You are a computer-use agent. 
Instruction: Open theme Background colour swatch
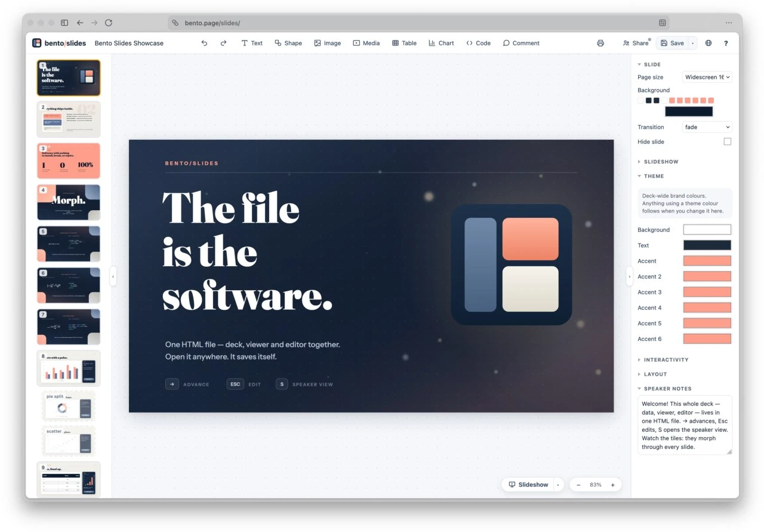tap(707, 230)
